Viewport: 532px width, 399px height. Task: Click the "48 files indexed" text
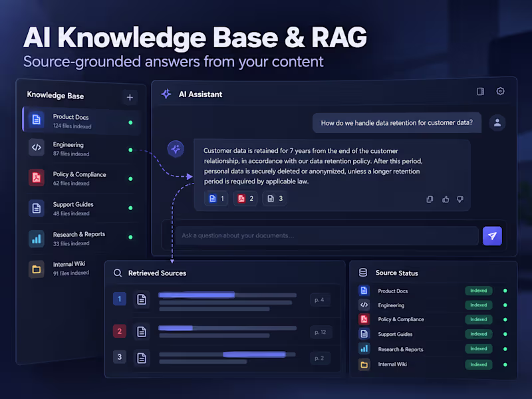coord(71,213)
